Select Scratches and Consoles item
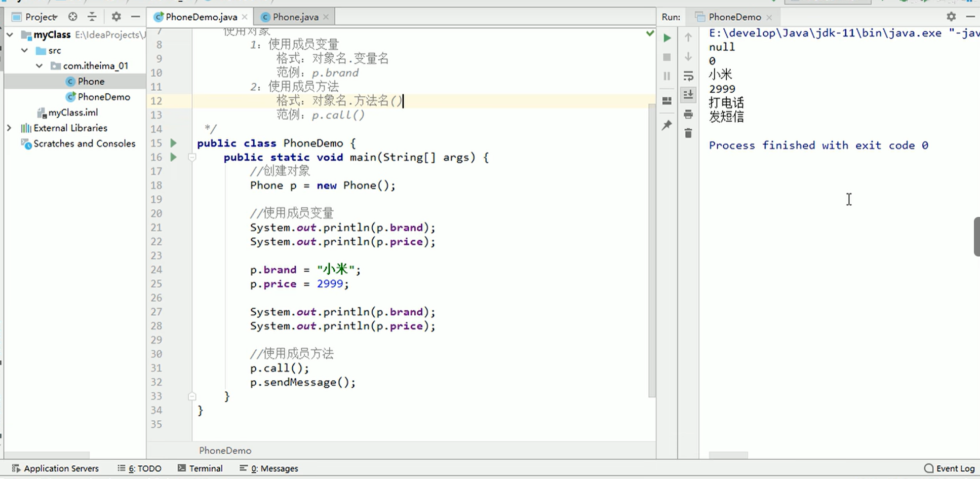This screenshot has height=479, width=980. coord(78,143)
